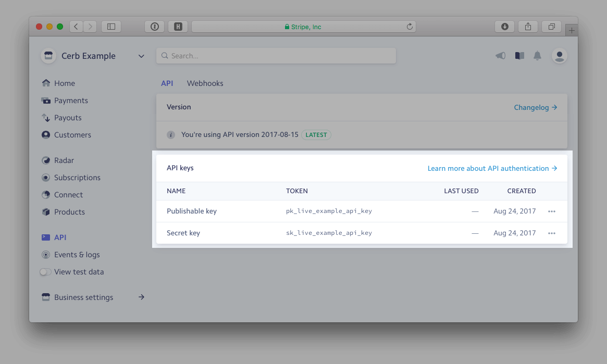The width and height of the screenshot is (607, 364).
Task: Click the Radar icon in sidebar
Action: pos(46,160)
